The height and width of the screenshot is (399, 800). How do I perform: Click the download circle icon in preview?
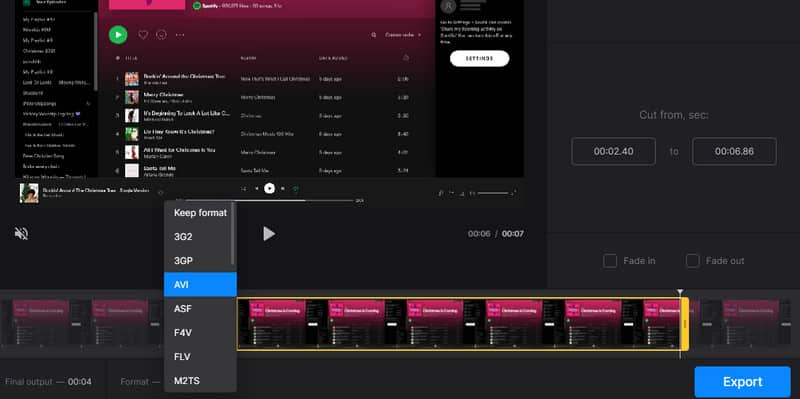click(x=161, y=35)
